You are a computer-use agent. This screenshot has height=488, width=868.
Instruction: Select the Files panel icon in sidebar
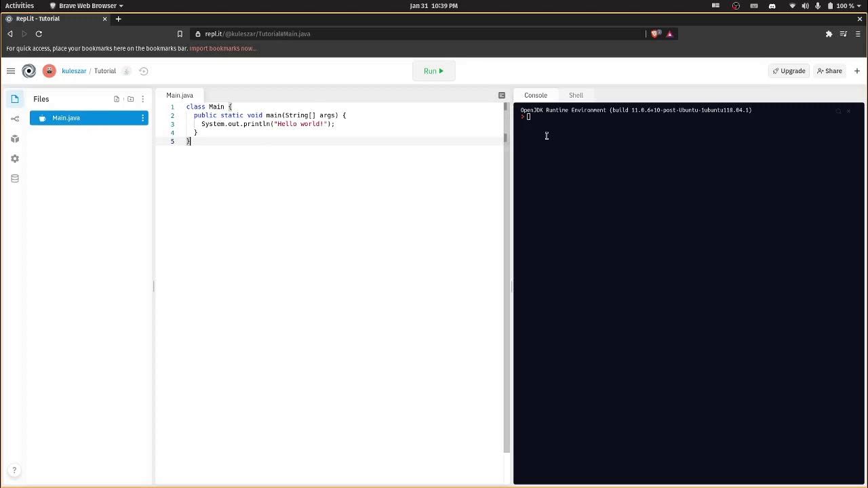pos(15,99)
